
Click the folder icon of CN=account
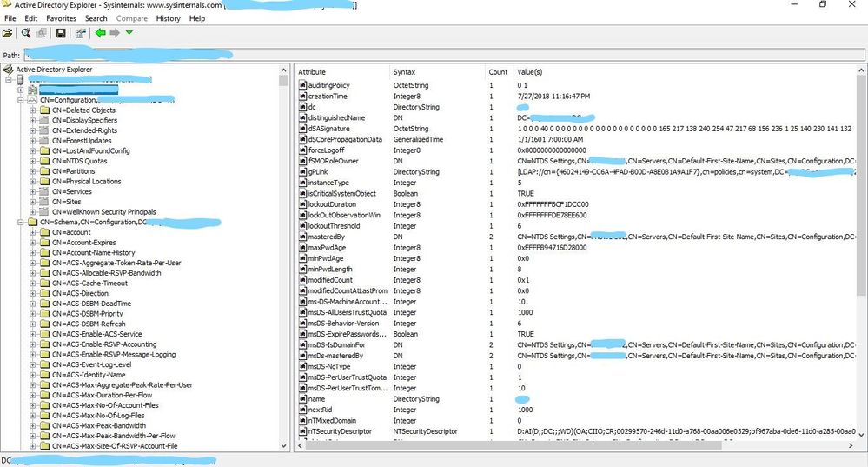point(45,232)
